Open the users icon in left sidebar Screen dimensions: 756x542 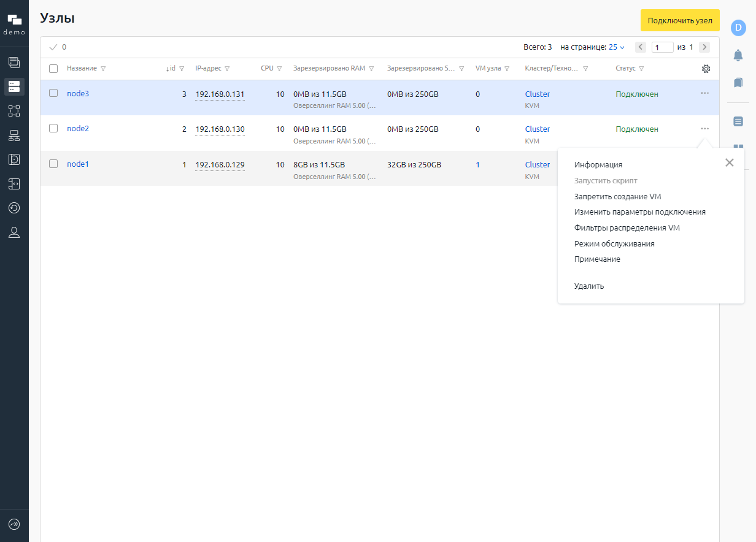14,232
